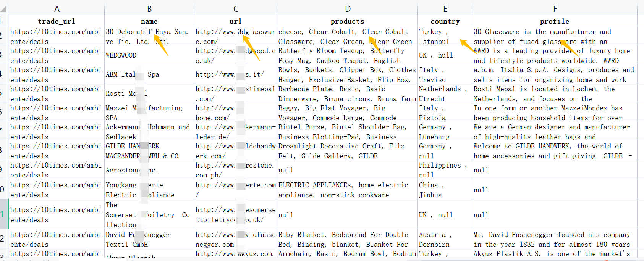Viewport: 644px width, 261px height.
Task: Select the country header cell
Action: coord(445,21)
